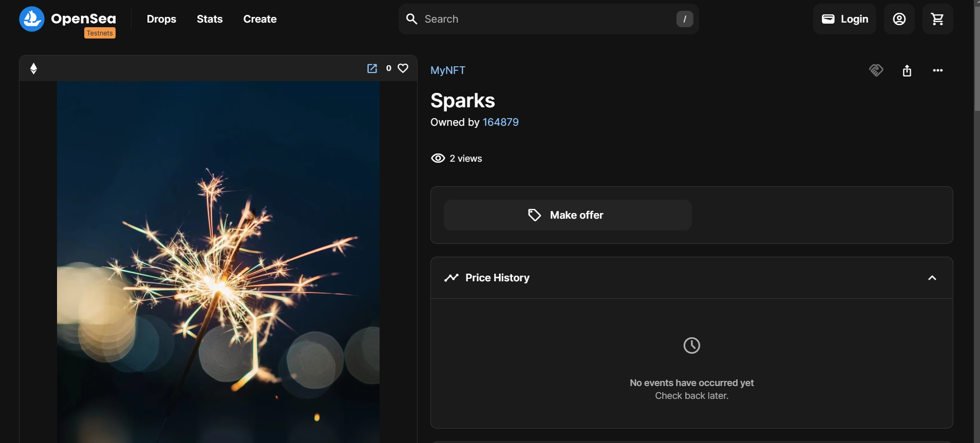Click the Sparks title text
Image resolution: width=980 pixels, height=443 pixels.
click(x=463, y=101)
